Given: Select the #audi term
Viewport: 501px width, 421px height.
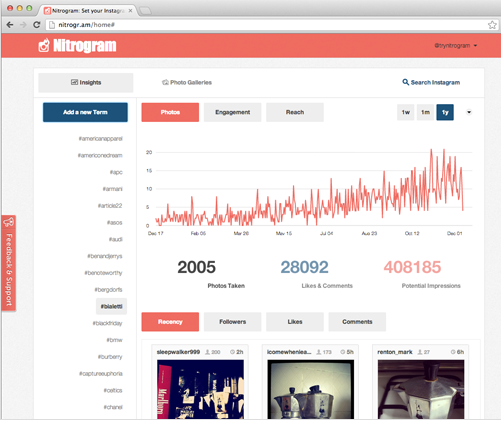Looking at the screenshot, I should 116,239.
